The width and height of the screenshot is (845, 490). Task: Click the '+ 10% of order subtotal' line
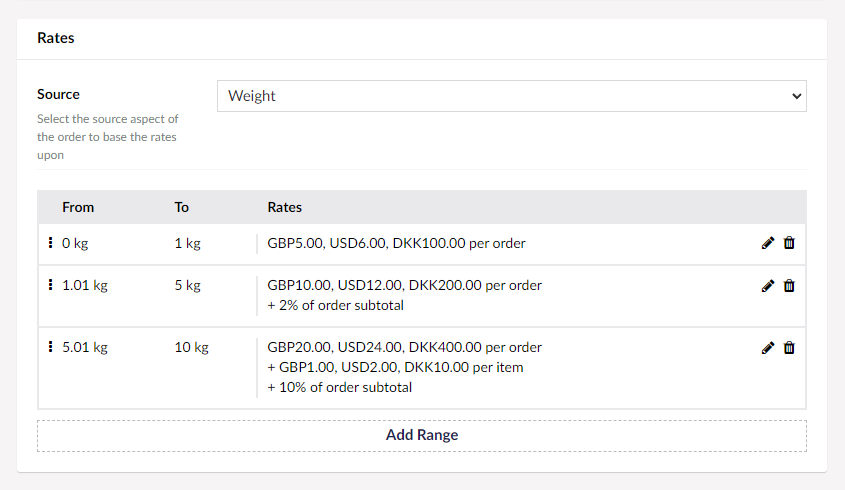(339, 387)
